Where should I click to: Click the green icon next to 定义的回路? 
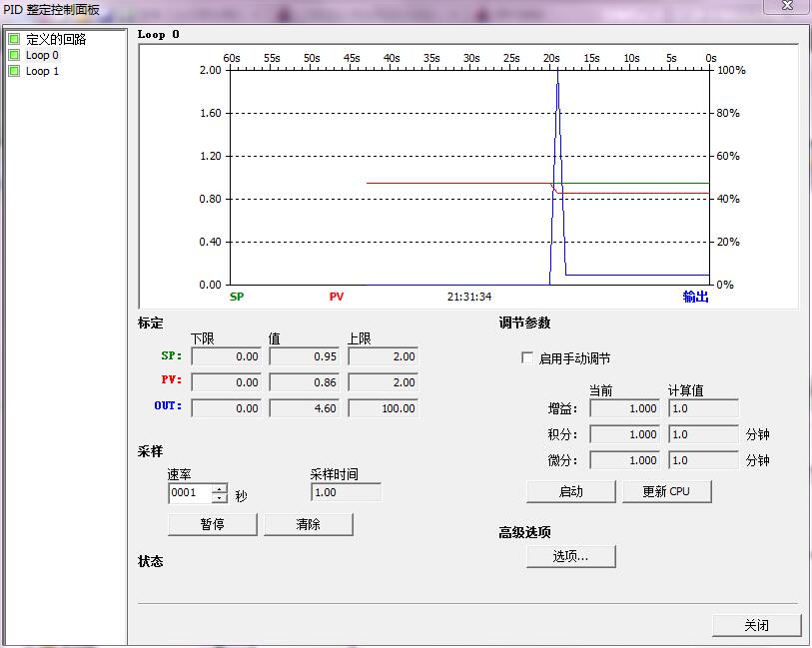(15, 39)
